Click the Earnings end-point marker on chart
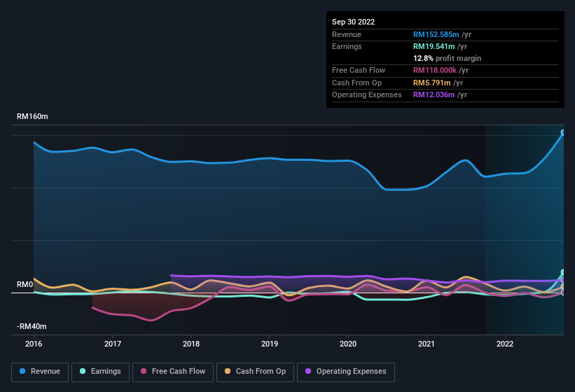The height and width of the screenshot is (392, 575). [x=563, y=272]
